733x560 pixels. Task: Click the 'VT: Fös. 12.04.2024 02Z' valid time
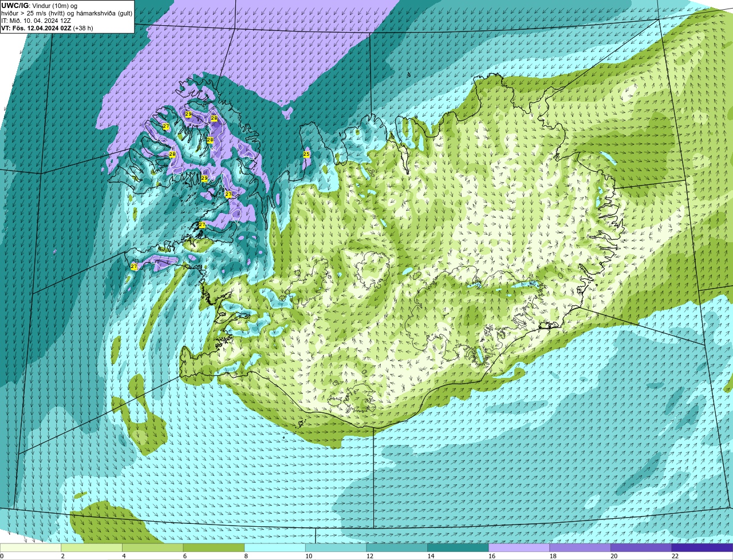pos(36,28)
